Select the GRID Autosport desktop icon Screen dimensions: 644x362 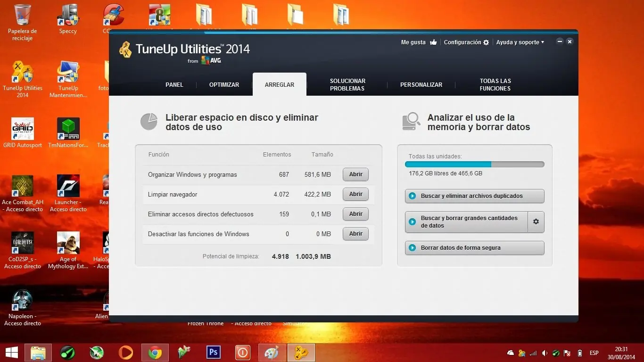point(23,133)
